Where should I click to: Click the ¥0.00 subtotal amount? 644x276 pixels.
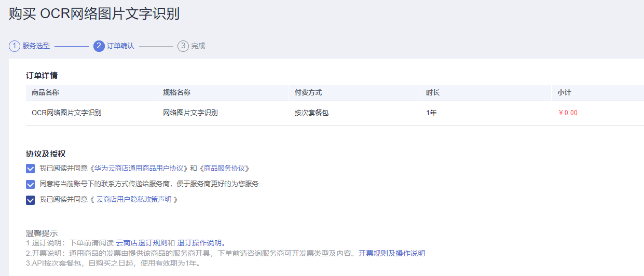coord(568,113)
